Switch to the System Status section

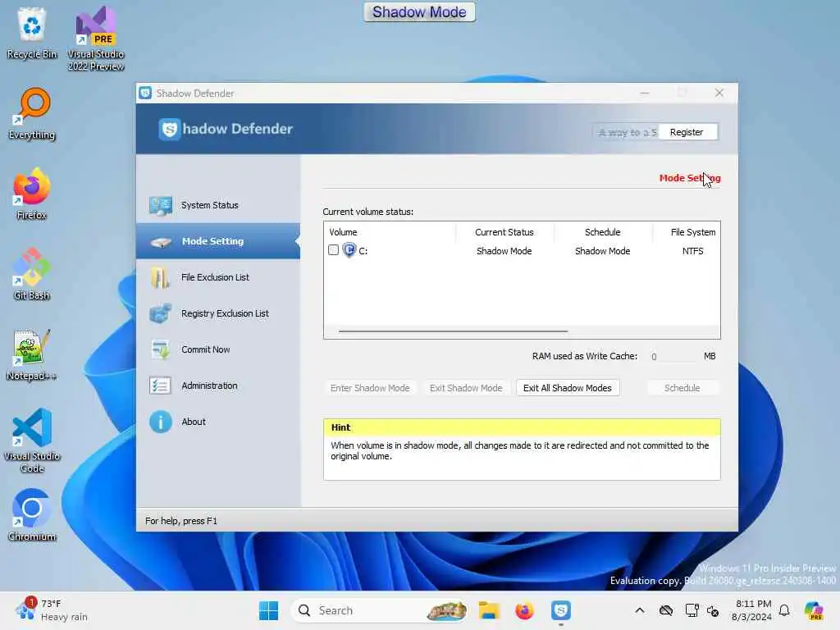(x=218, y=206)
